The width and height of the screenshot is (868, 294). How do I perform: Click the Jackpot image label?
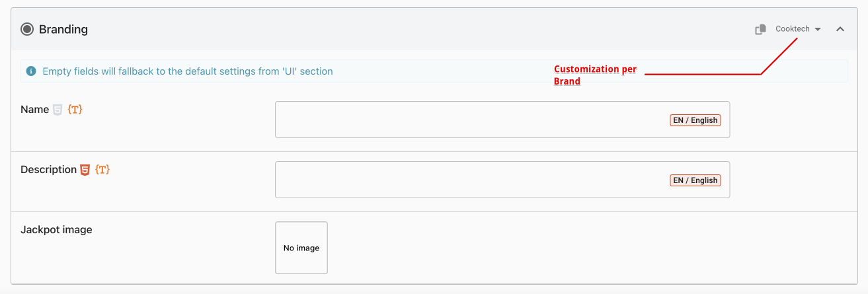pyautogui.click(x=56, y=230)
